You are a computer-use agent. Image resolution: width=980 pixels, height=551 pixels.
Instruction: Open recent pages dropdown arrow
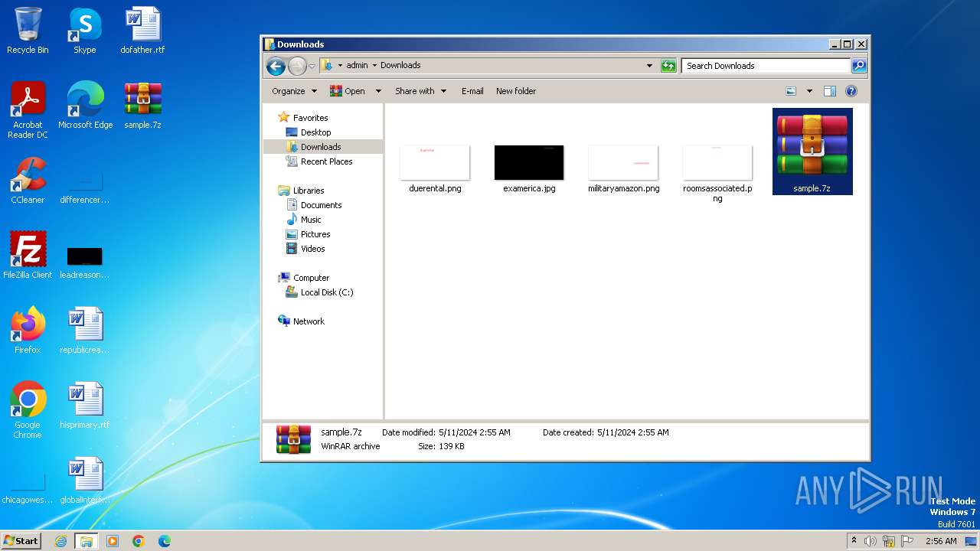[312, 66]
